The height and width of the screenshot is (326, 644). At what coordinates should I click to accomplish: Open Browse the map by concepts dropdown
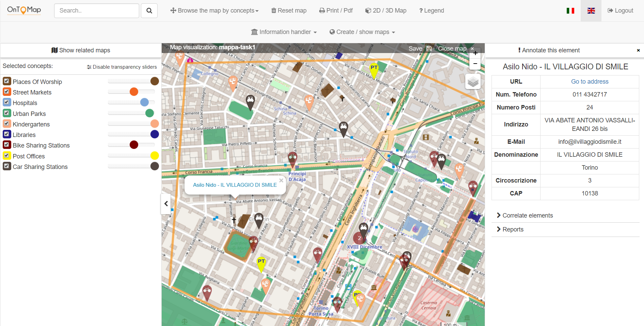214,11
